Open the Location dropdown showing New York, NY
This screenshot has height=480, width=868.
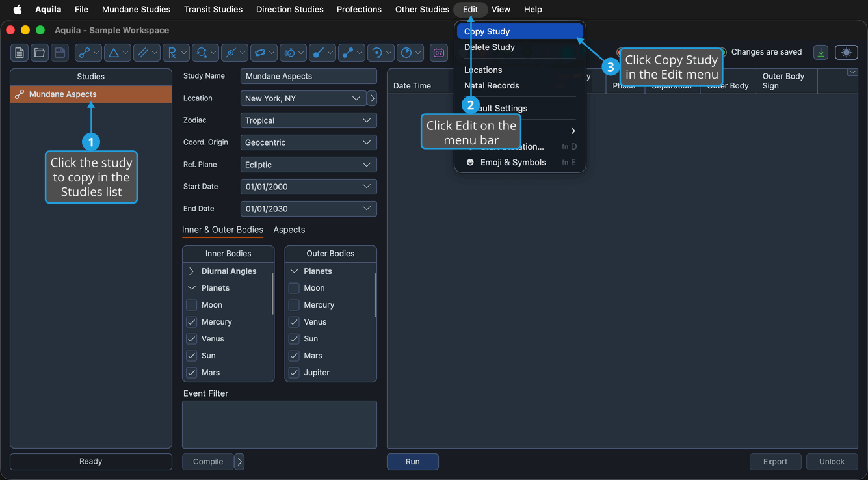(303, 98)
